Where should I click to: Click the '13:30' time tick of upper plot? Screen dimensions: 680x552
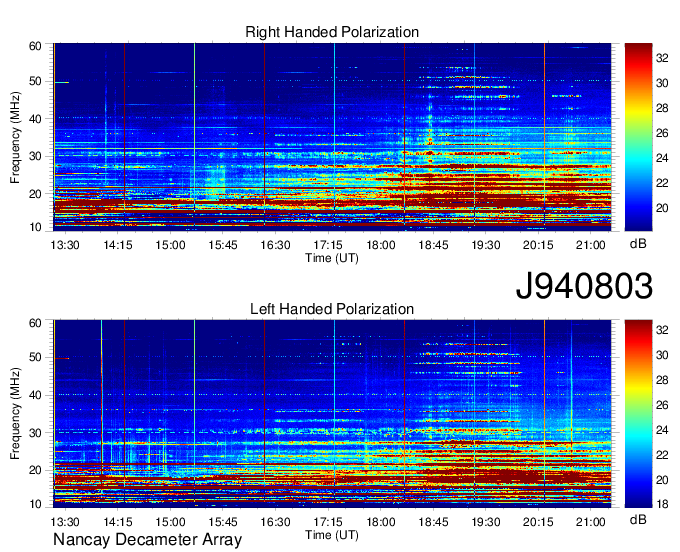(65, 245)
